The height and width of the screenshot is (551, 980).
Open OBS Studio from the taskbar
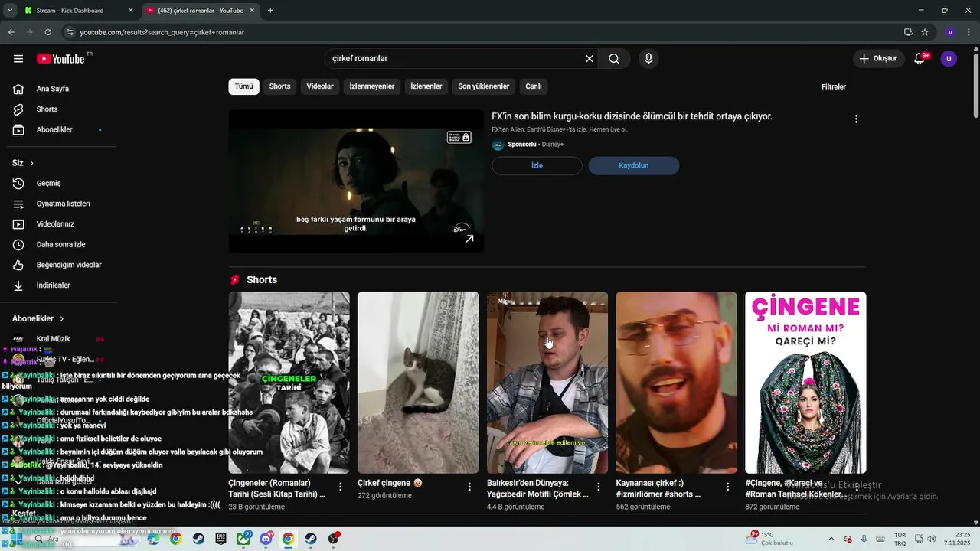[333, 539]
